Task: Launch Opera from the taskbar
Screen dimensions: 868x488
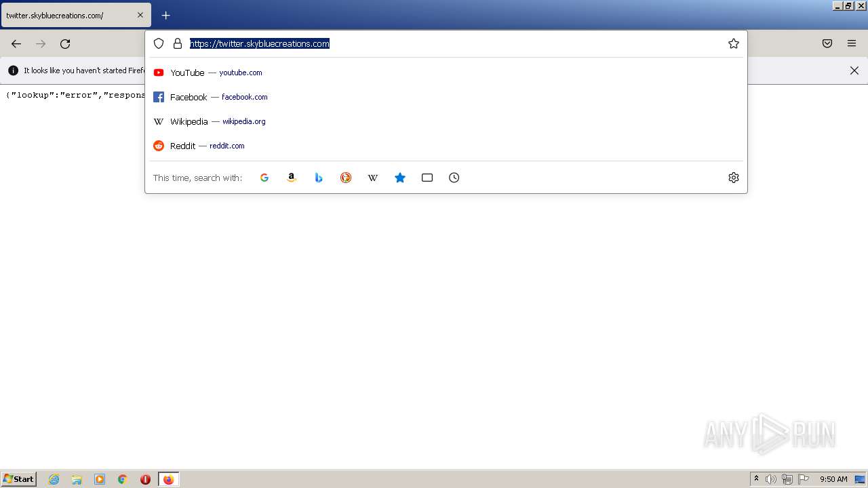Action: coord(145,479)
